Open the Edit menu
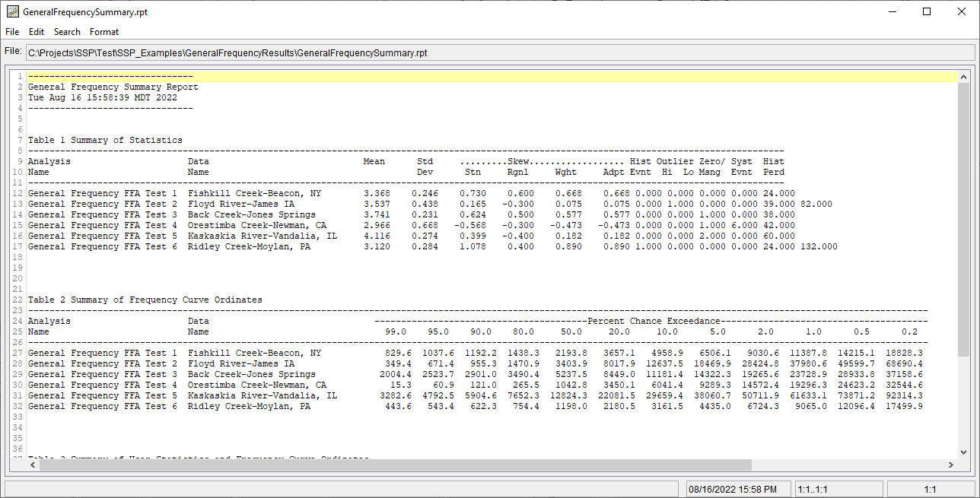This screenshot has height=498, width=980. [x=37, y=32]
